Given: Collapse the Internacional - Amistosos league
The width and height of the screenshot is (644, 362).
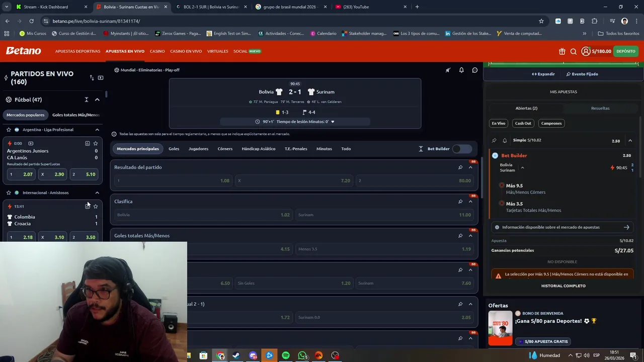Looking at the screenshot, I should (97, 193).
